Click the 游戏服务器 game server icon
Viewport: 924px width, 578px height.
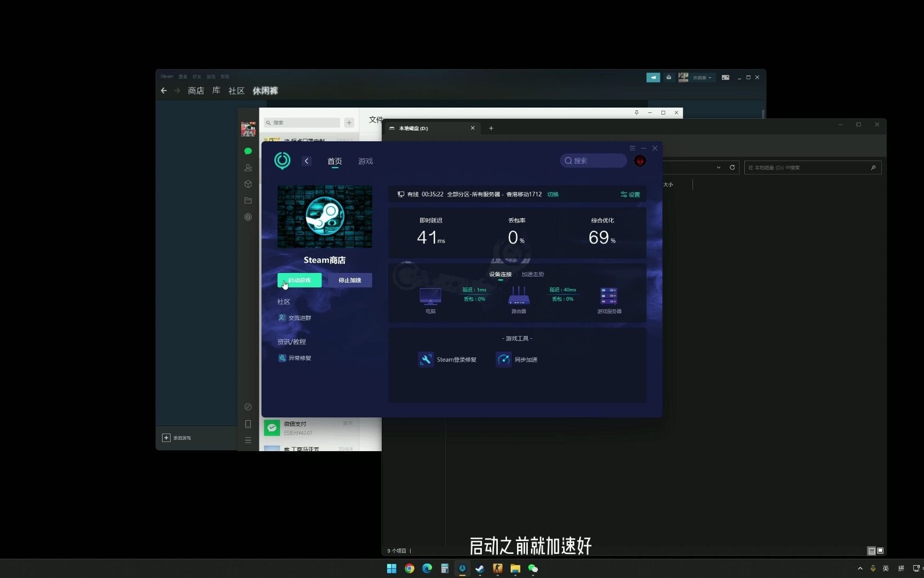pos(609,296)
